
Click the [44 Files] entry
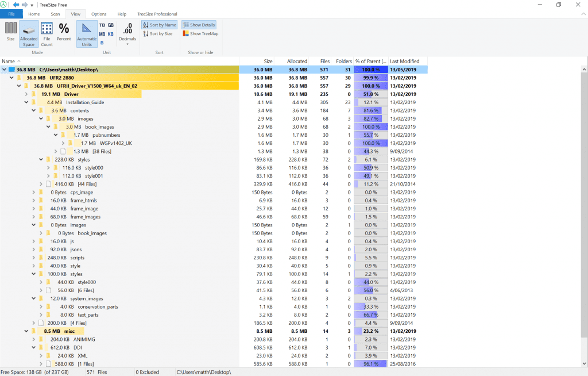pos(87,184)
